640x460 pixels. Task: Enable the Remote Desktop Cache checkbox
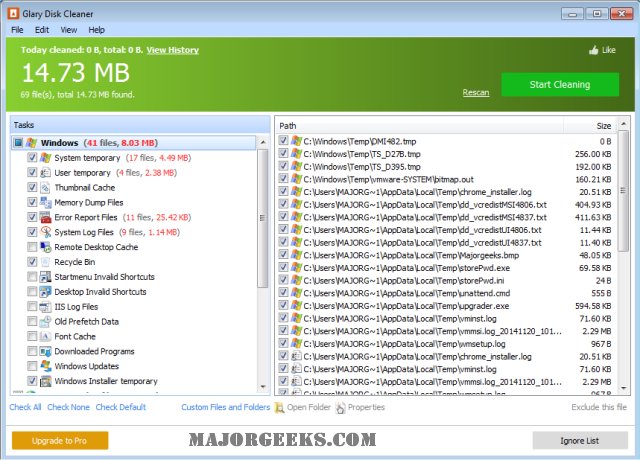click(x=33, y=247)
